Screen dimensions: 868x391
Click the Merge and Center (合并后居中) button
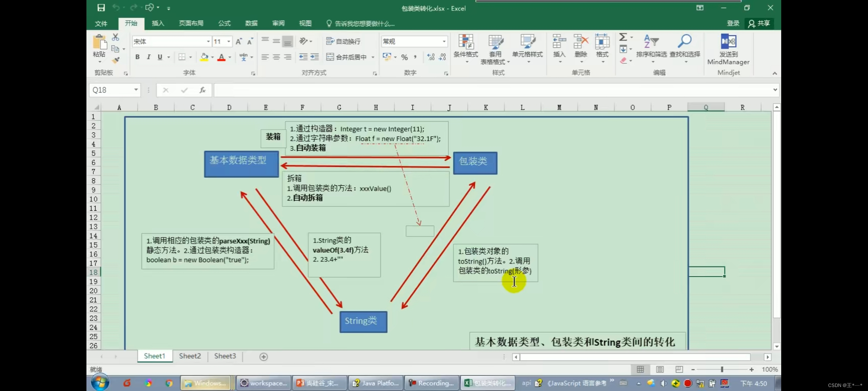pos(346,57)
